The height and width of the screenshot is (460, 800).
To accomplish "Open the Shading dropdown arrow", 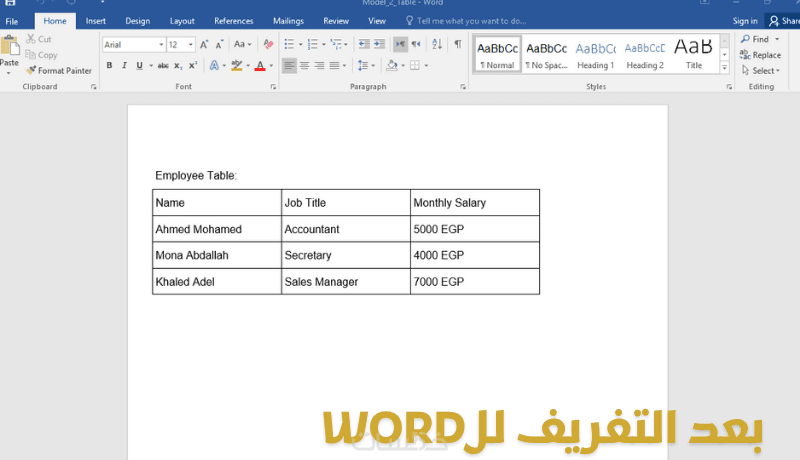I will [x=403, y=65].
